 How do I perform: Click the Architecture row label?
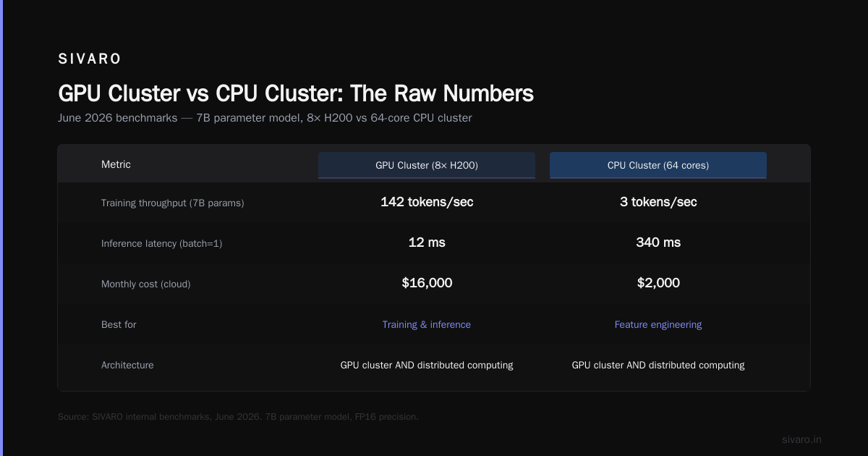pos(127,366)
